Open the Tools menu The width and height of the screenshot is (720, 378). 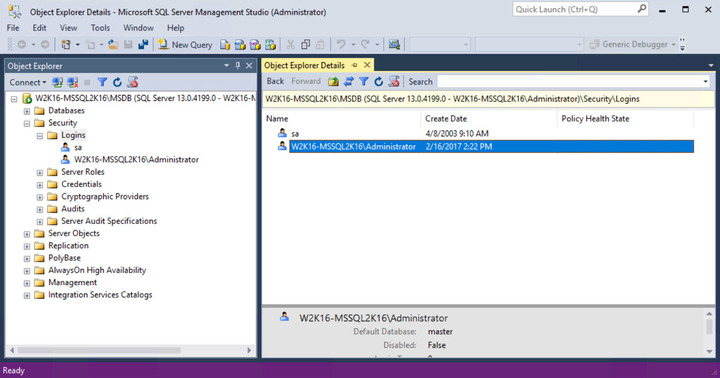pos(100,28)
